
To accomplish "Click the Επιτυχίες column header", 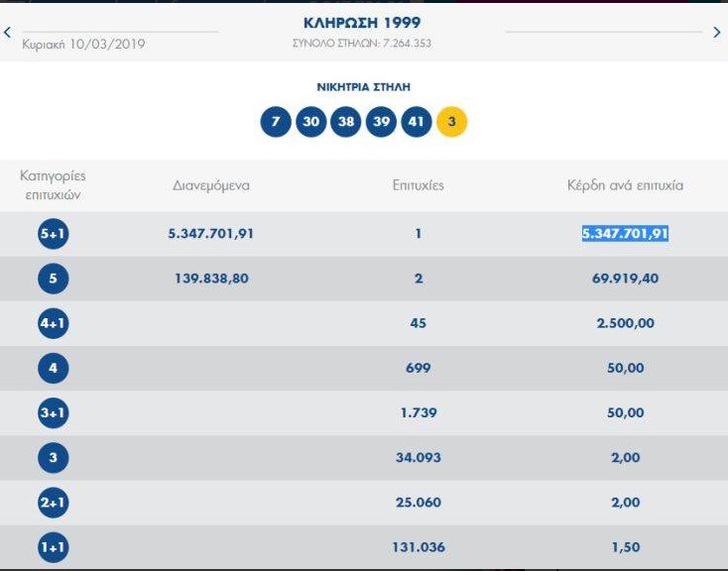I will pos(419,185).
